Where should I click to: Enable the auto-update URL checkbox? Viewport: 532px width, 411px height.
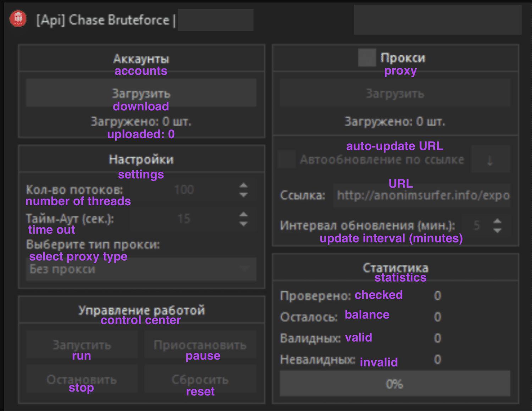coord(287,159)
